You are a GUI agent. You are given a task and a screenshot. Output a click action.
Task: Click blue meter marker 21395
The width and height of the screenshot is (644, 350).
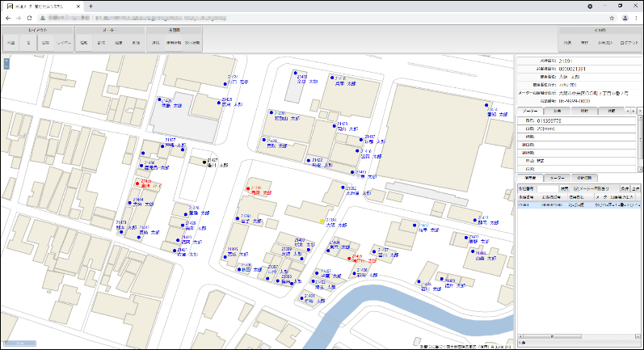[x=225, y=257]
